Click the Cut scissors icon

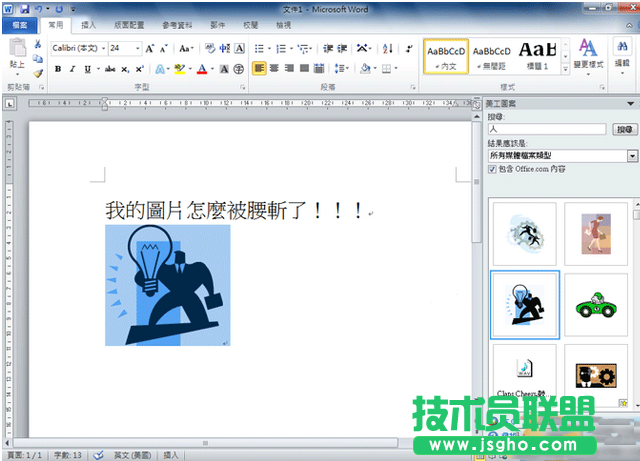[38, 44]
